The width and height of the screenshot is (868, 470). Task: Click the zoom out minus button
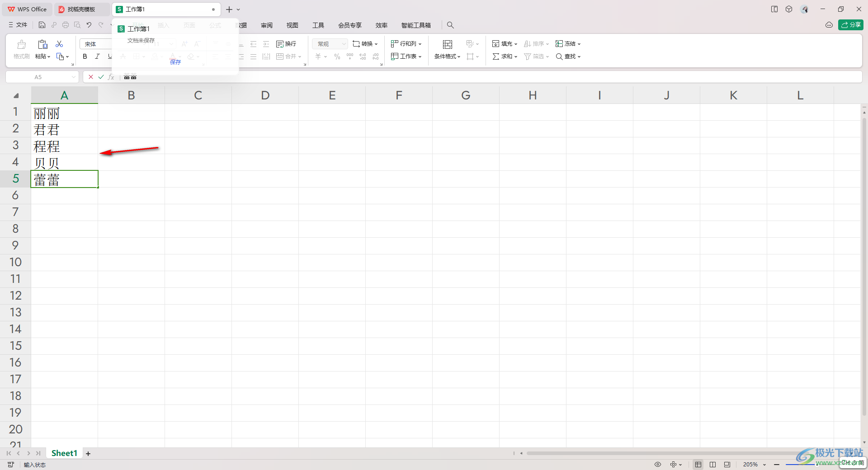pos(777,465)
